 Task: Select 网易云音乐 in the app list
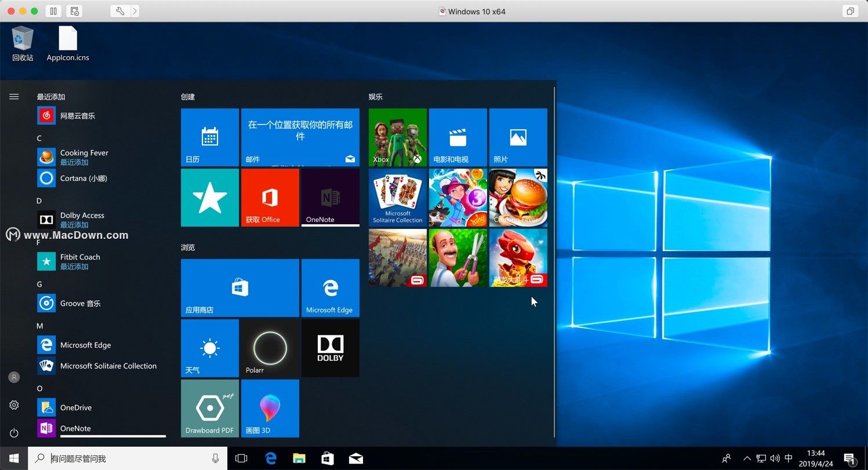tap(78, 116)
